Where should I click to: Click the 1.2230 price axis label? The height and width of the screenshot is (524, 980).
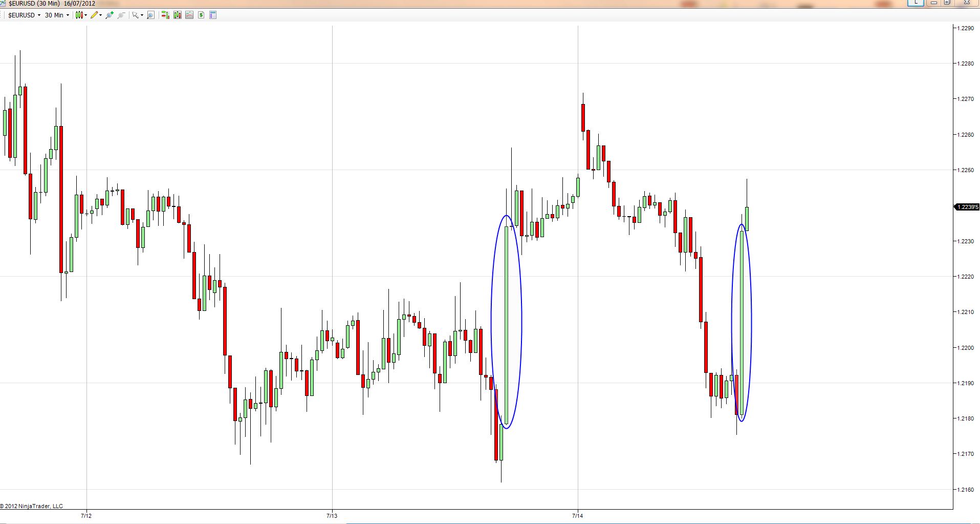[965, 241]
